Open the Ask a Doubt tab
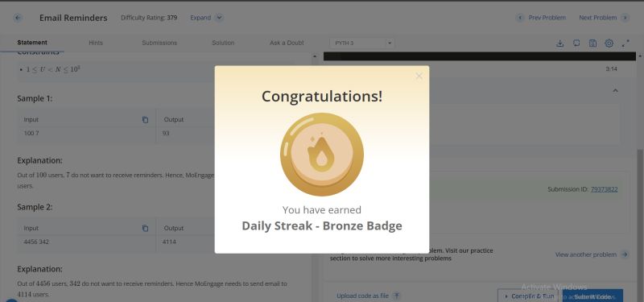 pyautogui.click(x=287, y=43)
